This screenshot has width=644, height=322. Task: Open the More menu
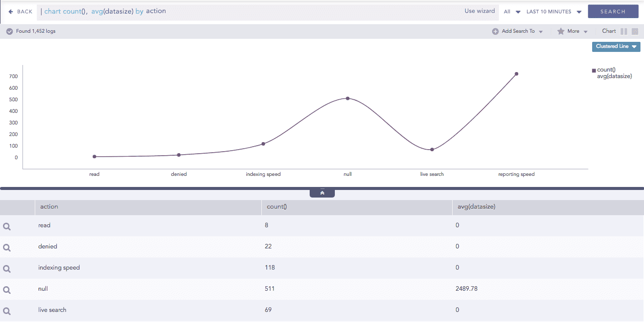tap(573, 31)
